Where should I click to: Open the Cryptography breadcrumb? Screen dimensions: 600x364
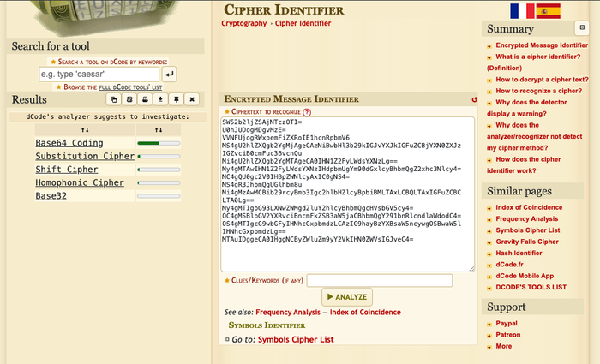[243, 23]
